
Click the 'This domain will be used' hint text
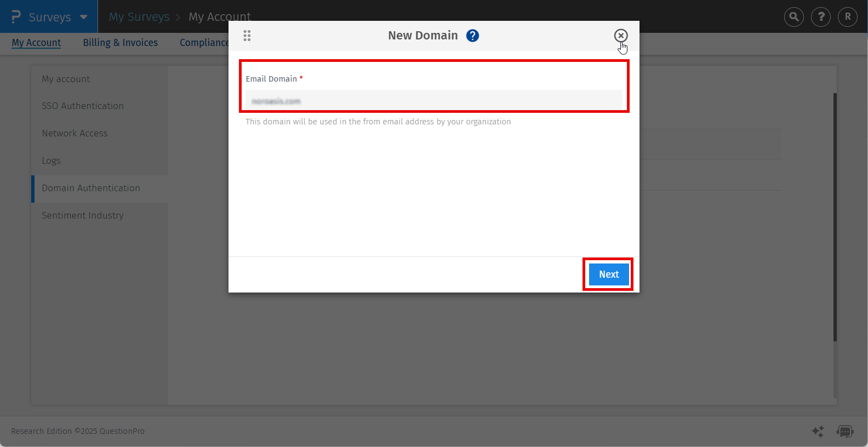coord(378,122)
